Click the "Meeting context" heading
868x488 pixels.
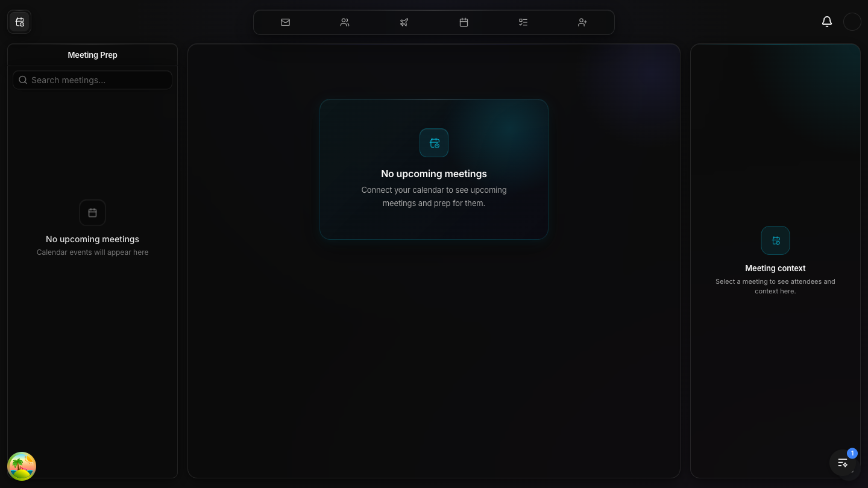click(775, 268)
